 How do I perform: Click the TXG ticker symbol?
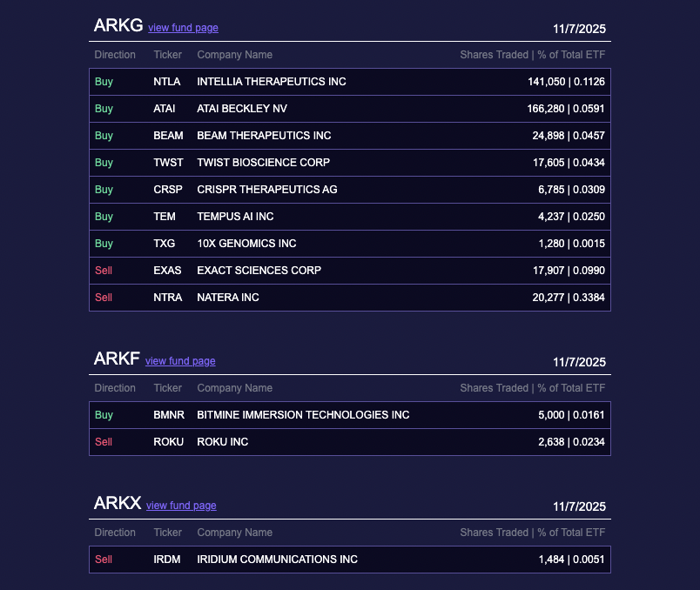165,244
